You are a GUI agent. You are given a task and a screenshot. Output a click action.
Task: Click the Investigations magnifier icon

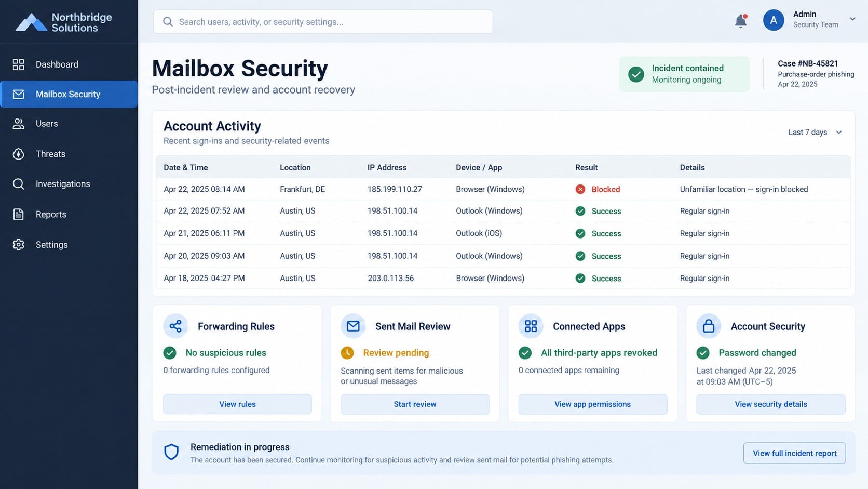pyautogui.click(x=19, y=184)
